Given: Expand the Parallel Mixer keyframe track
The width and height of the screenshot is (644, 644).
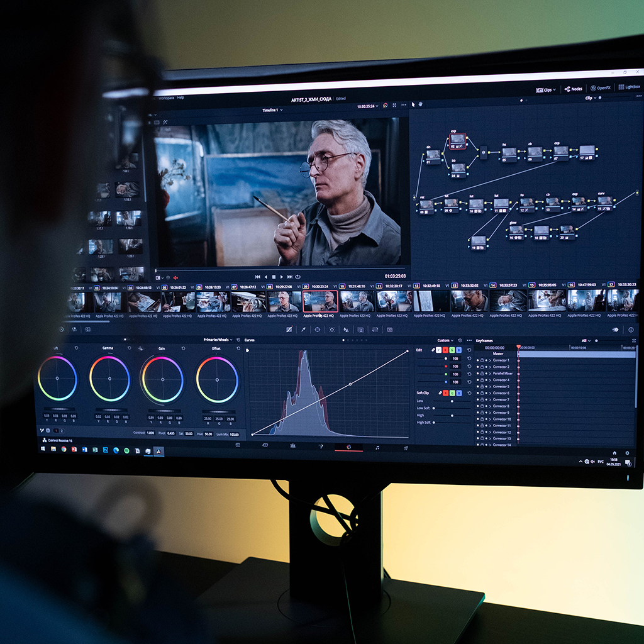Looking at the screenshot, I should [x=490, y=374].
